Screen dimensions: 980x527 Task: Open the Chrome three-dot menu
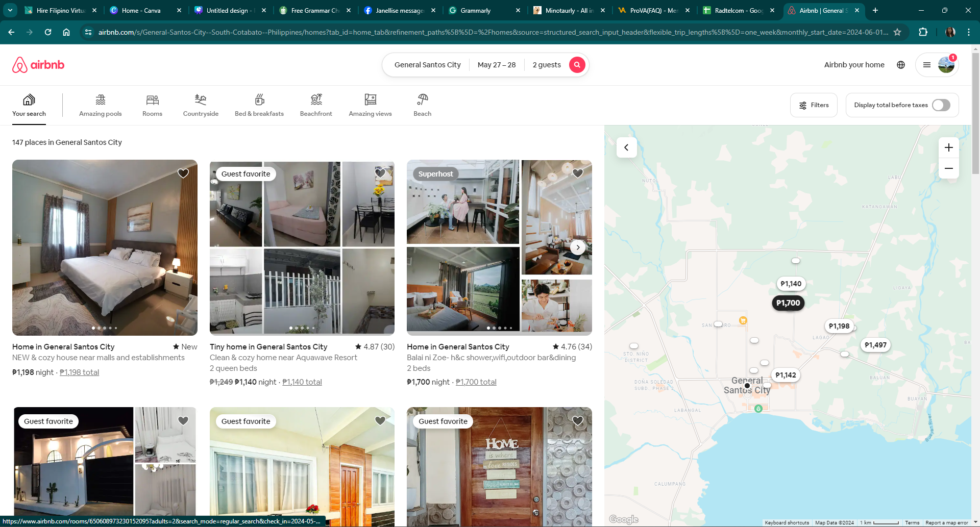969,32
